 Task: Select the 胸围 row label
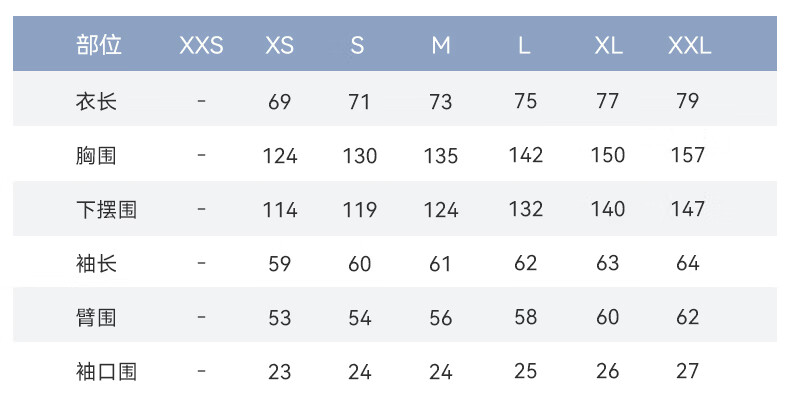[96, 155]
